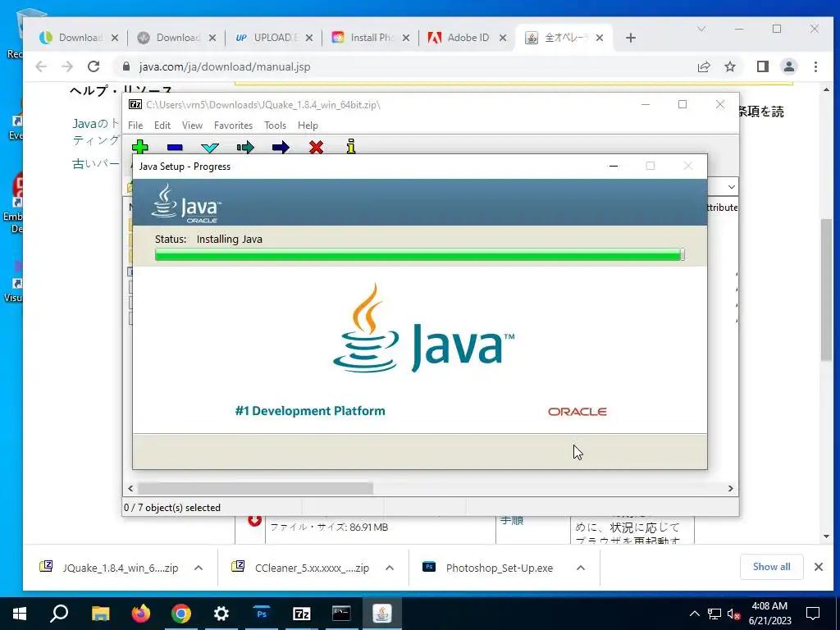Click the Chrome page vertical scrollbar thumb

(x=826, y=290)
